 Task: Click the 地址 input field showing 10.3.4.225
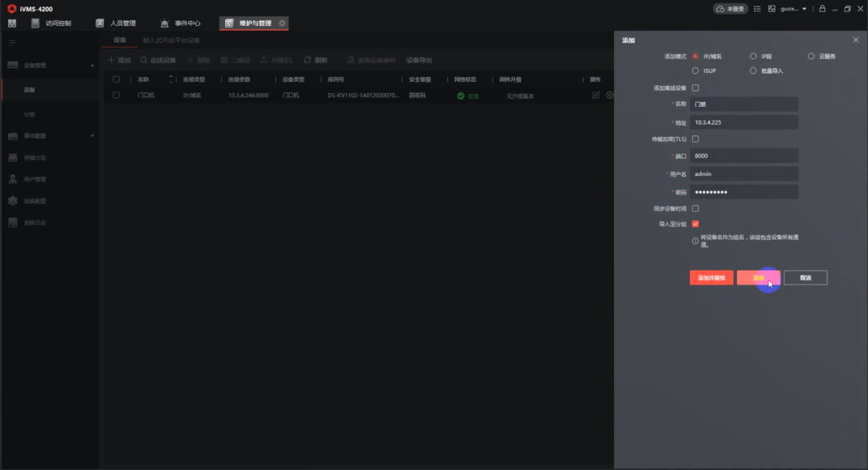click(x=744, y=122)
